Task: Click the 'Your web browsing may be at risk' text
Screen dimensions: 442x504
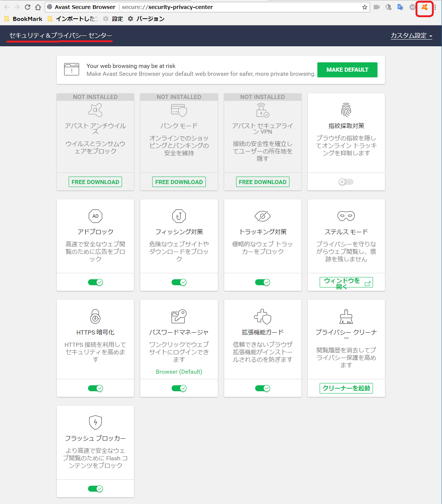Action: tap(131, 66)
